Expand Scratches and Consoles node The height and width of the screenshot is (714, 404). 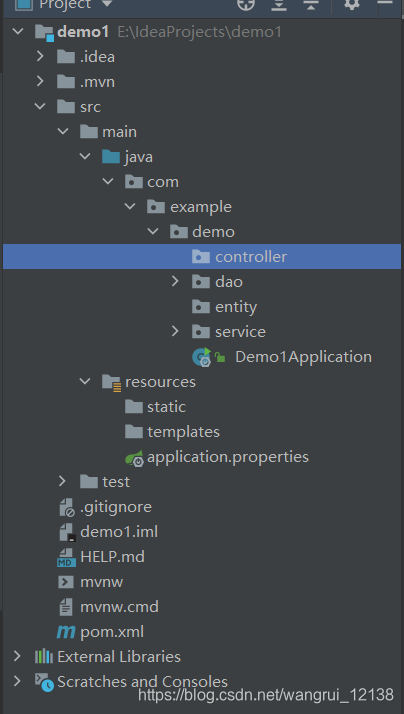pyautogui.click(x=17, y=681)
